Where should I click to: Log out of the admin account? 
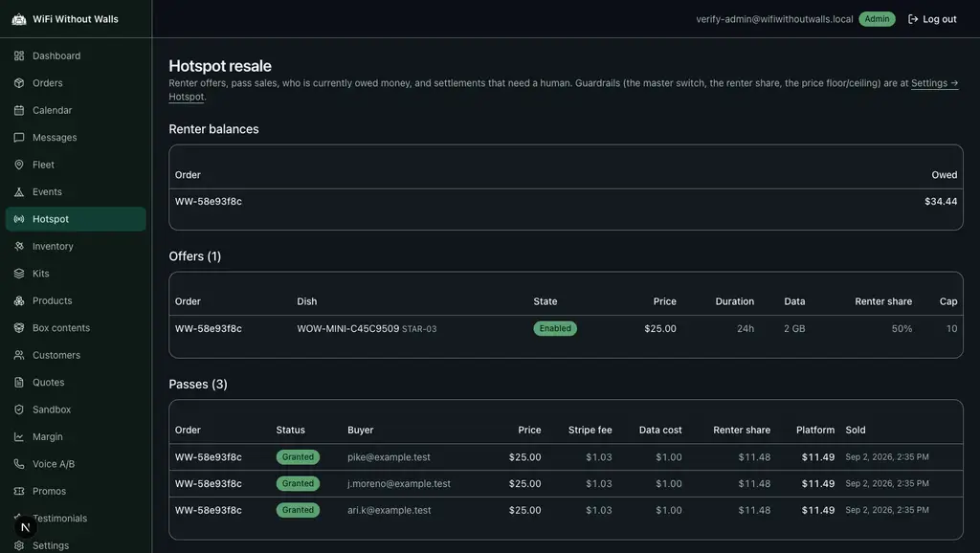click(932, 19)
